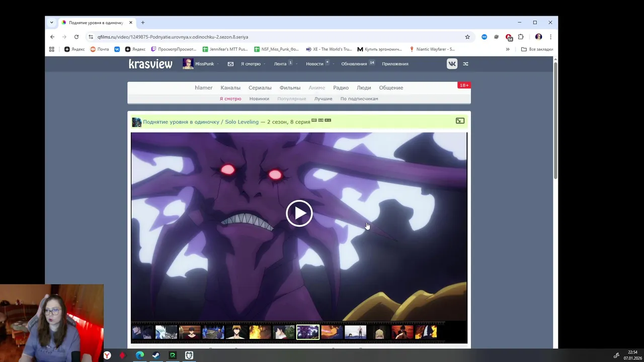Click the HD quality badge
The image size is (644, 362).
(x=314, y=120)
